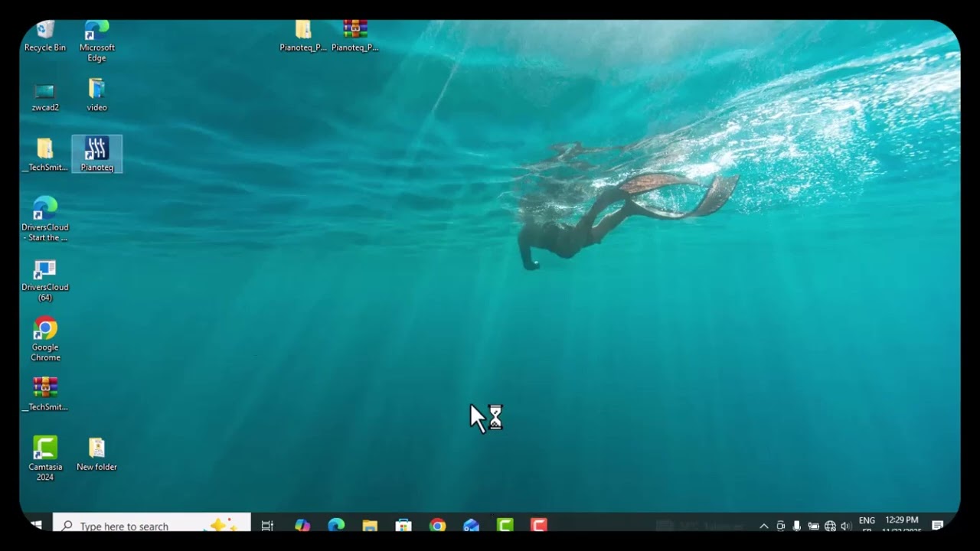Select the _TechSmit WinRAR archive icon
This screenshot has height=551, width=980.
pos(45,394)
